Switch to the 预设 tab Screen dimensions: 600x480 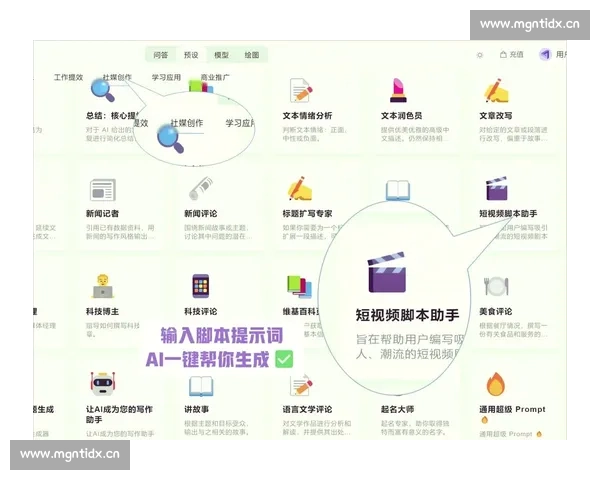click(191, 55)
